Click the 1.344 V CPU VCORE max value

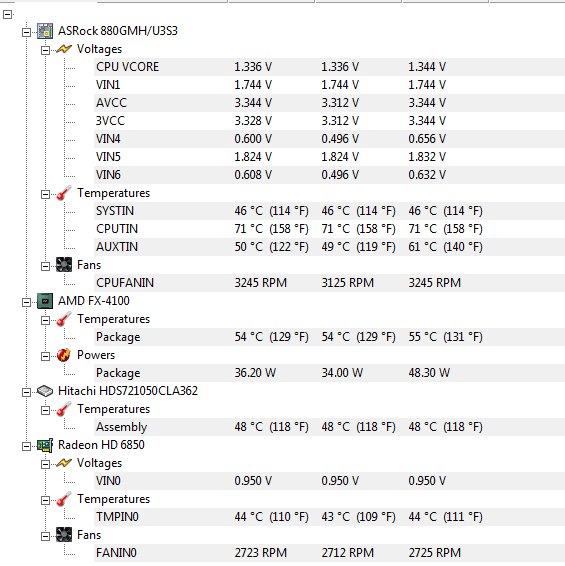point(427,67)
